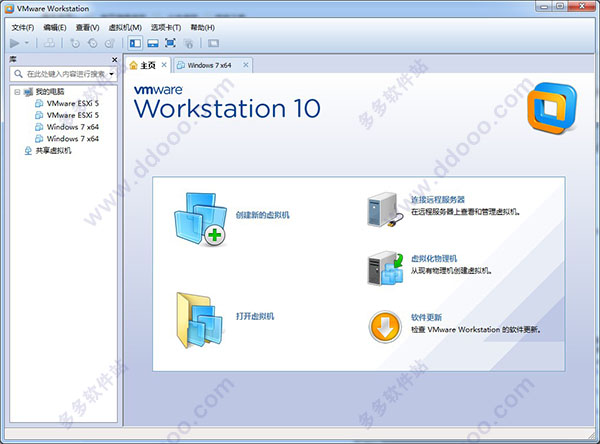
Task: Click the take snapshot toolbar icon
Action: click(75, 43)
